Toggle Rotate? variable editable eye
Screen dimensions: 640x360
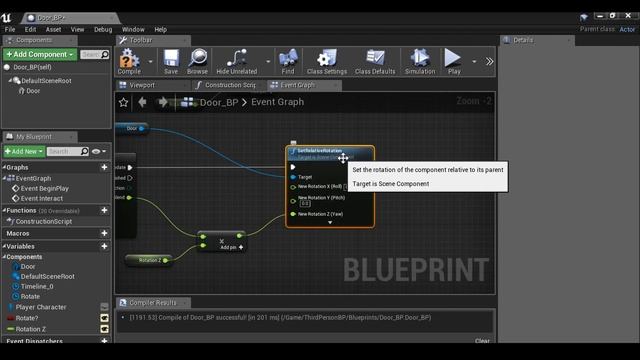[104, 318]
